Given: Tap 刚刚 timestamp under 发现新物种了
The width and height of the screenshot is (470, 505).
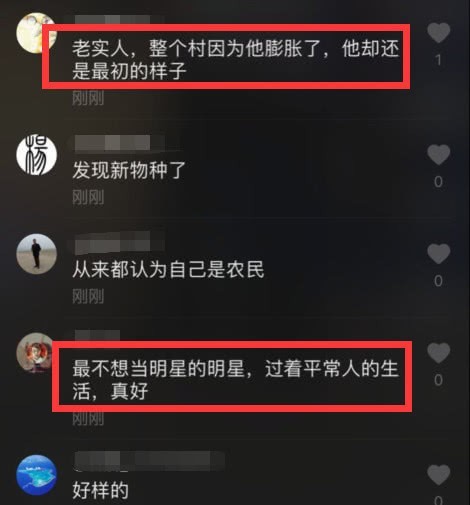Looking at the screenshot, I should coord(88,197).
